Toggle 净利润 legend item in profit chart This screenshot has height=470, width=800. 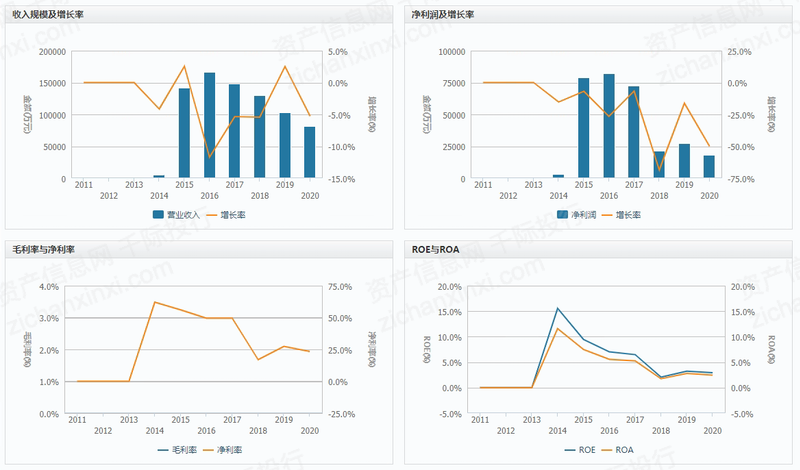point(577,215)
